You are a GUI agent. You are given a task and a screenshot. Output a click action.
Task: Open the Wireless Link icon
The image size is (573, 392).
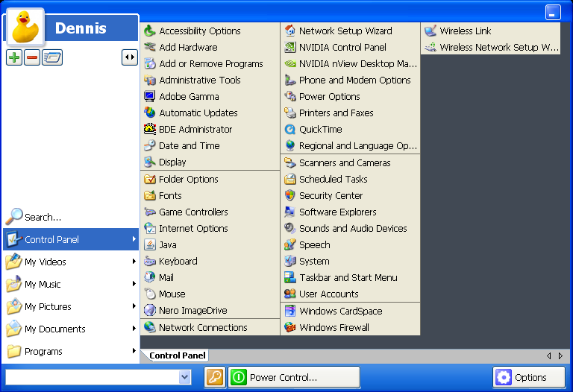click(x=430, y=31)
